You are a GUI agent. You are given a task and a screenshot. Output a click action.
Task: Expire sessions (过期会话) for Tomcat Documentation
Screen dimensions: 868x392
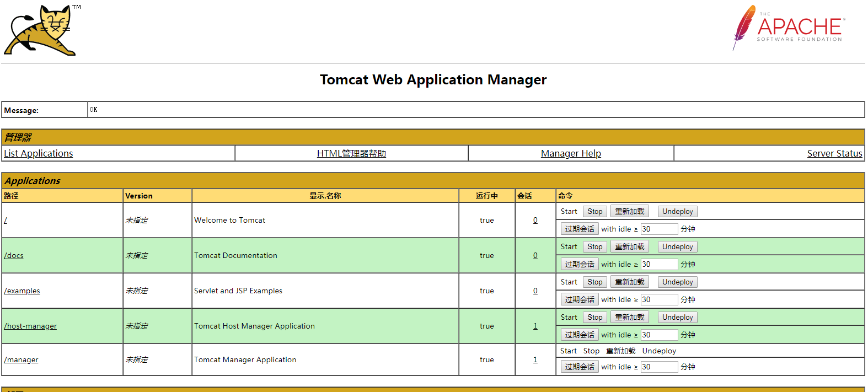click(x=580, y=264)
